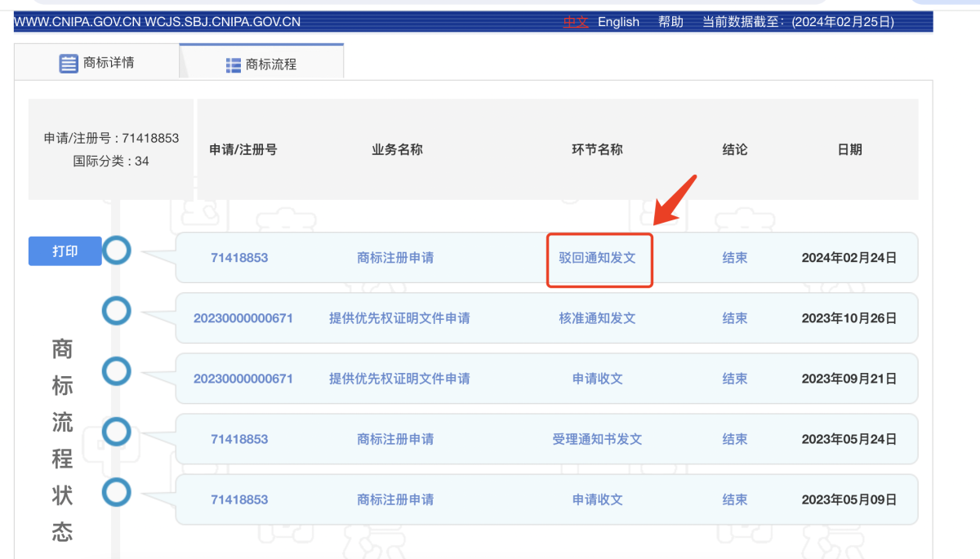
Task: Click the 日期 column header
Action: click(849, 149)
